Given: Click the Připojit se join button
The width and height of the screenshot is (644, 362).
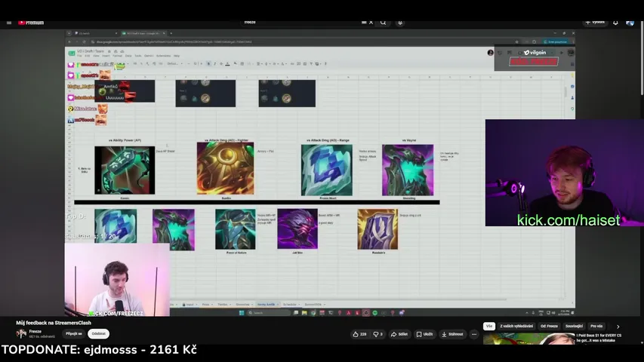Looking at the screenshot, I should tap(74, 333).
